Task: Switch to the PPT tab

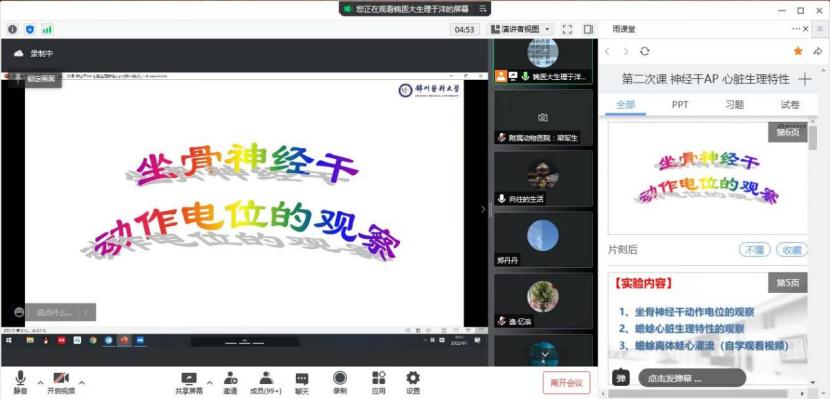Action: coord(680,105)
